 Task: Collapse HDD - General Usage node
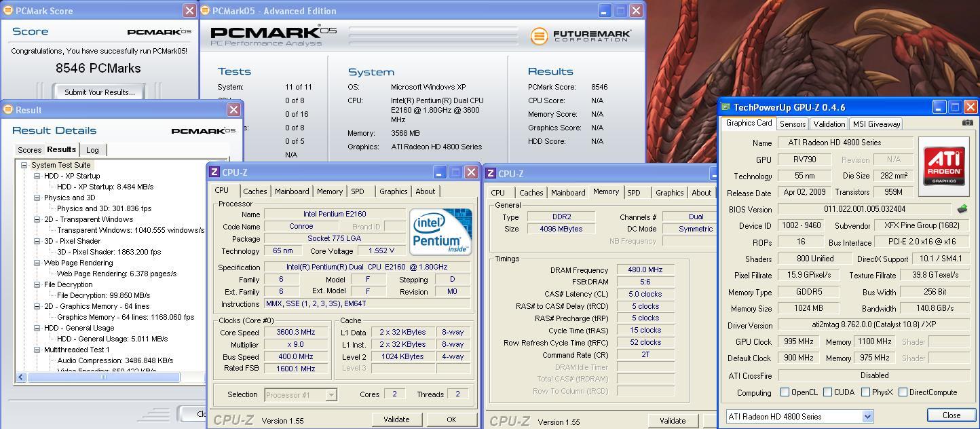click(x=37, y=328)
